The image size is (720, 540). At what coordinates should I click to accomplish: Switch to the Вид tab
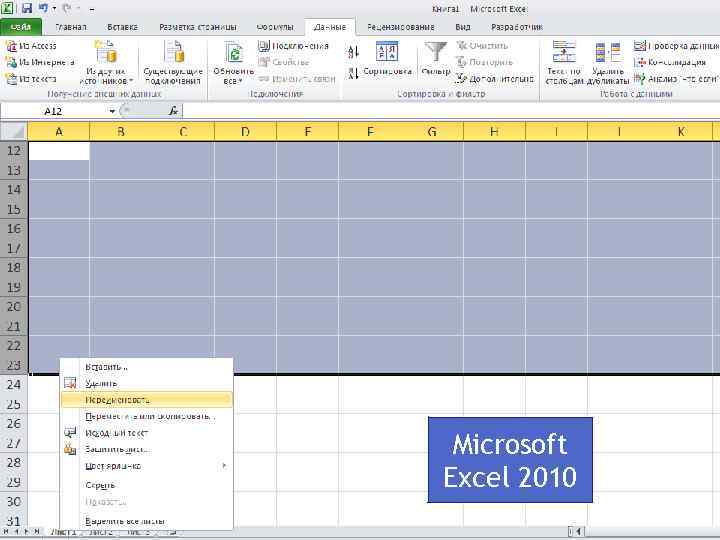point(463,27)
